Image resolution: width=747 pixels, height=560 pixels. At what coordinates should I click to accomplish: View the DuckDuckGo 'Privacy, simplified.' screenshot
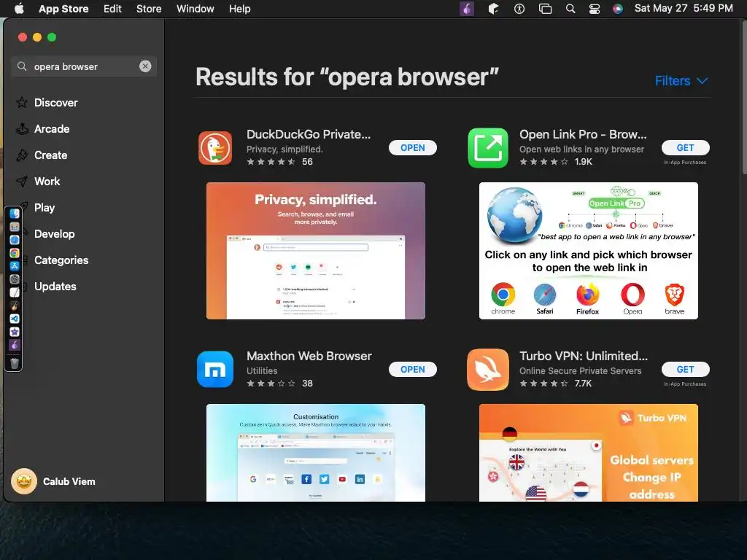tap(315, 251)
